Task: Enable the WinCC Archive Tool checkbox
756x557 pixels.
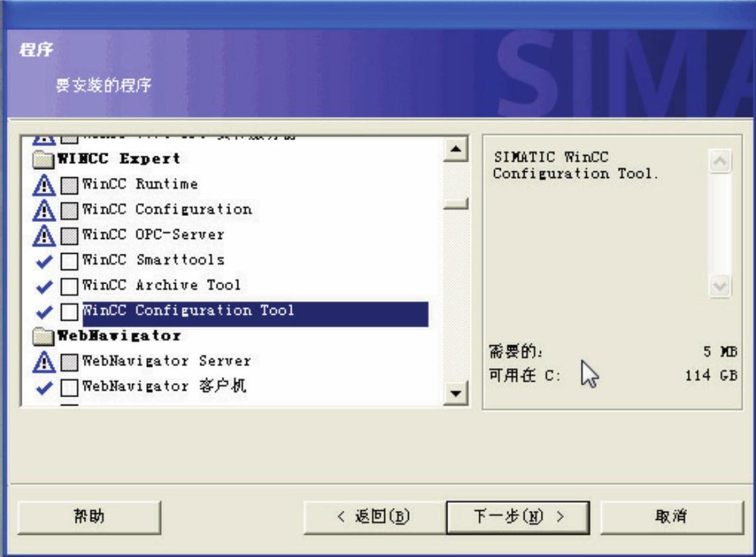Action: click(70, 286)
